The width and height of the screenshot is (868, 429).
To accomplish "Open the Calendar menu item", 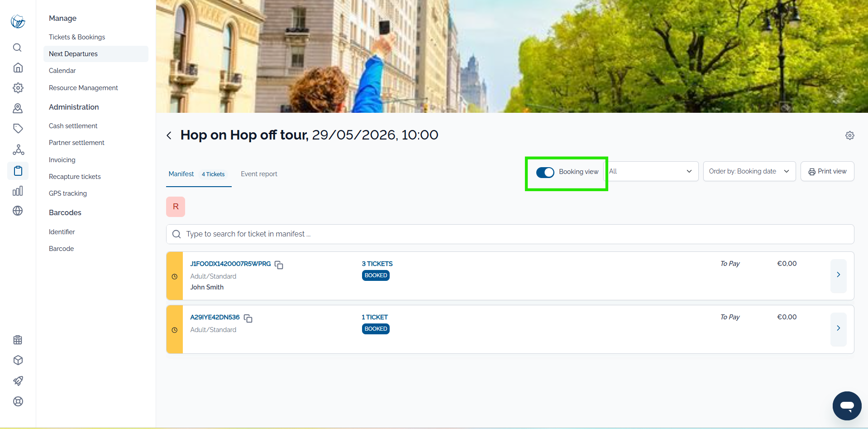I will pyautogui.click(x=62, y=71).
